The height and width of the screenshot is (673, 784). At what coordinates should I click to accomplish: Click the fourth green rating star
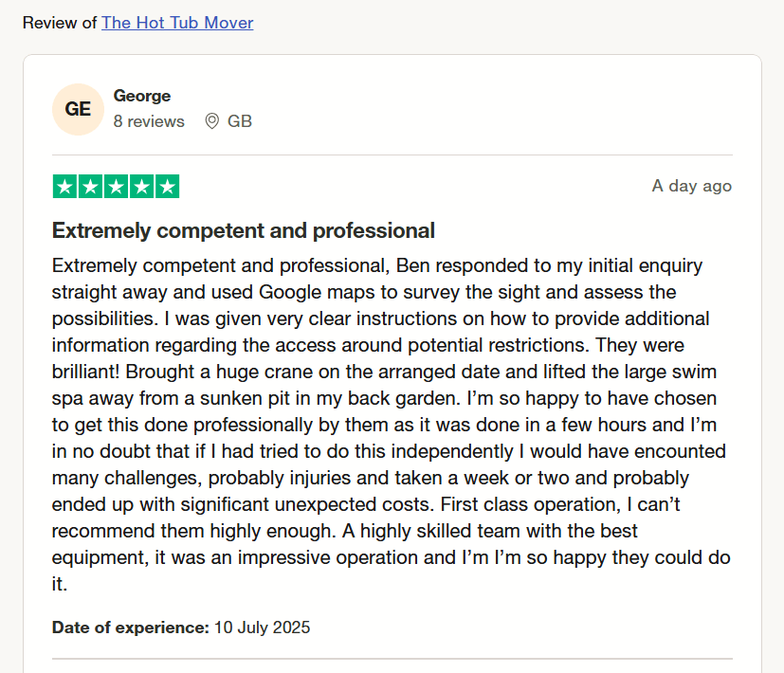[141, 187]
